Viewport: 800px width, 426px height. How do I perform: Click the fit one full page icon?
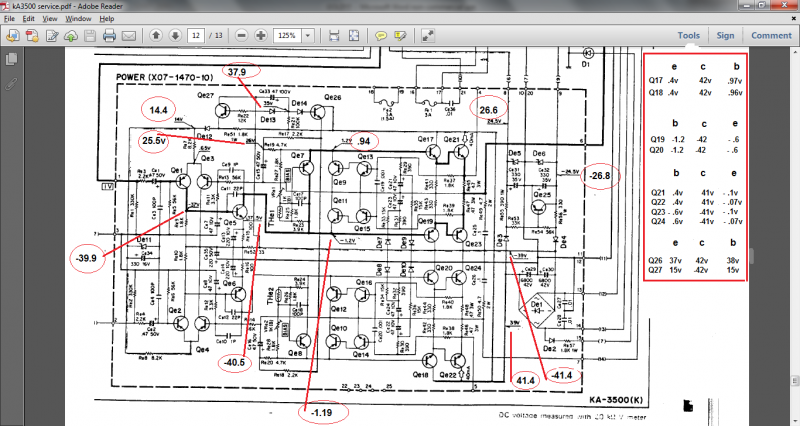pos(354,36)
